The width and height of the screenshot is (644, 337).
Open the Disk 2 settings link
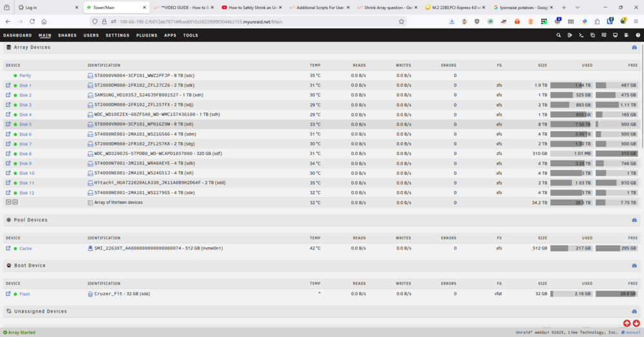coord(26,95)
